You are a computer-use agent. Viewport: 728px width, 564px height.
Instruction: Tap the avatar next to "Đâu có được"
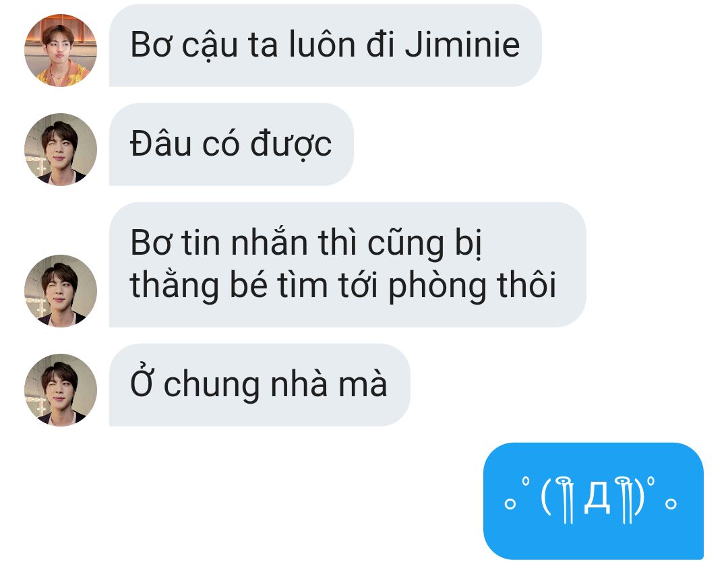[x=61, y=150]
